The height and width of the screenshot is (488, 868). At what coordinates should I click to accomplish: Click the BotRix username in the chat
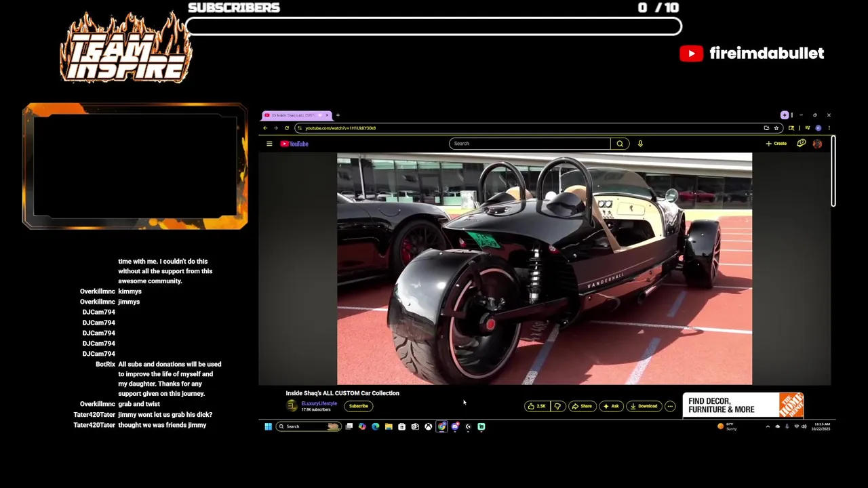105,364
